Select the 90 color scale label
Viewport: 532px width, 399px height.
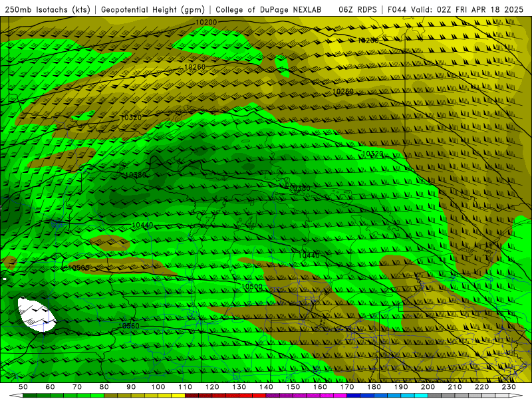pyautogui.click(x=131, y=387)
